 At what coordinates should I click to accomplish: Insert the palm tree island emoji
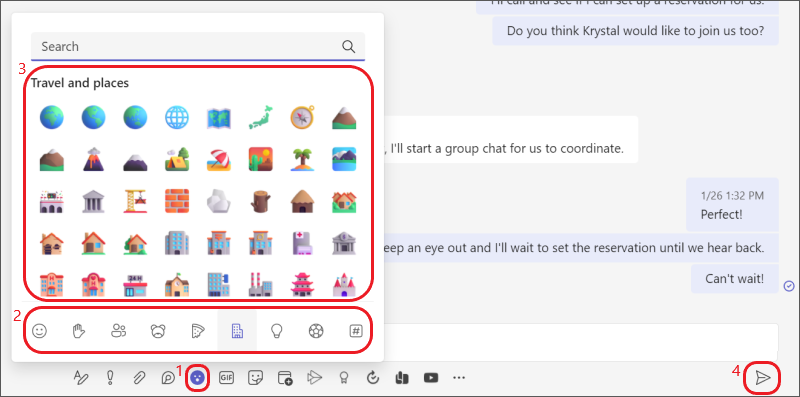(x=303, y=159)
